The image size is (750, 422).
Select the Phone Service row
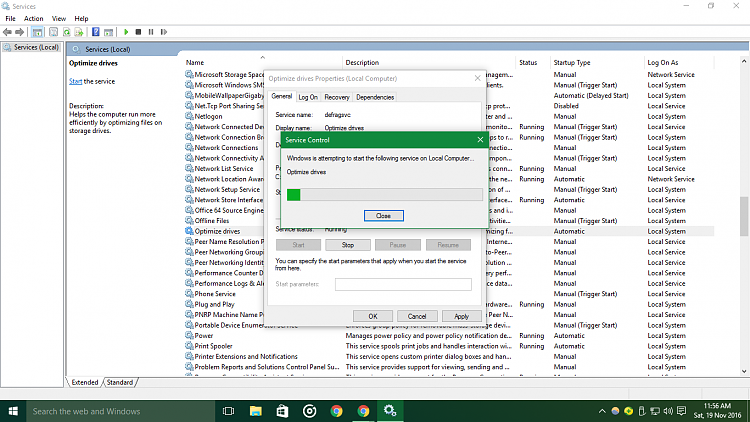(450, 294)
